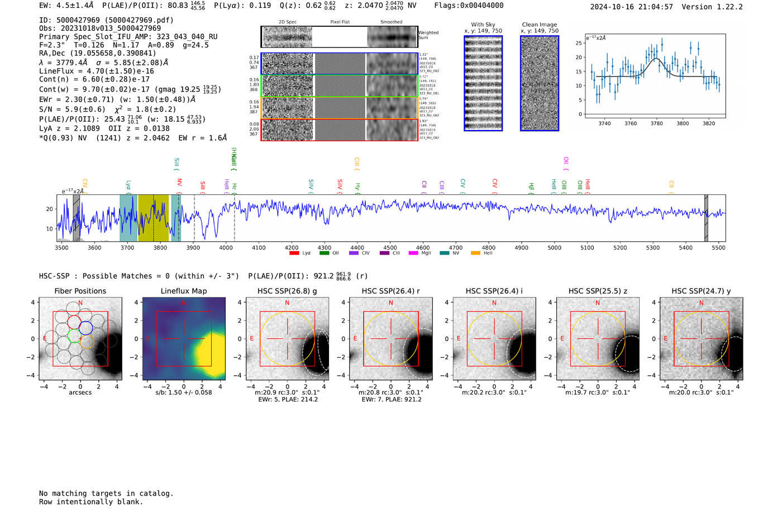Screen dimensions: 782x532
Task: Click the Weighted Sum 2D spectrum strip
Action: click(340, 37)
